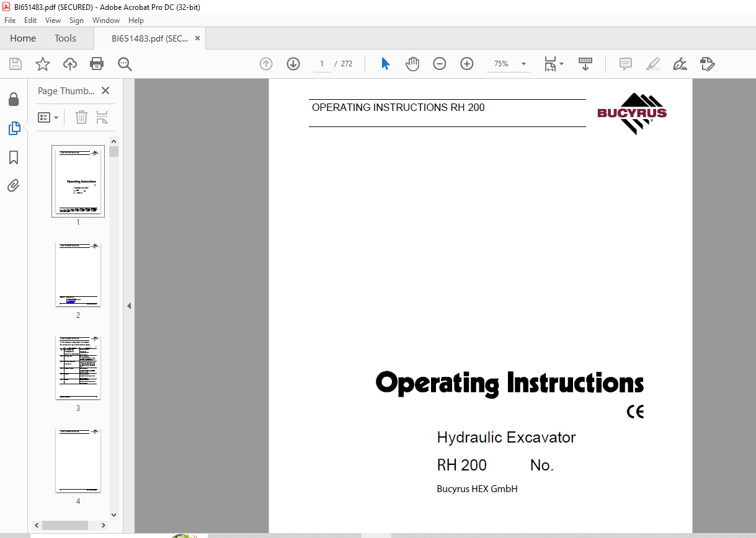
Task: Go to next page arrow
Action: point(293,64)
